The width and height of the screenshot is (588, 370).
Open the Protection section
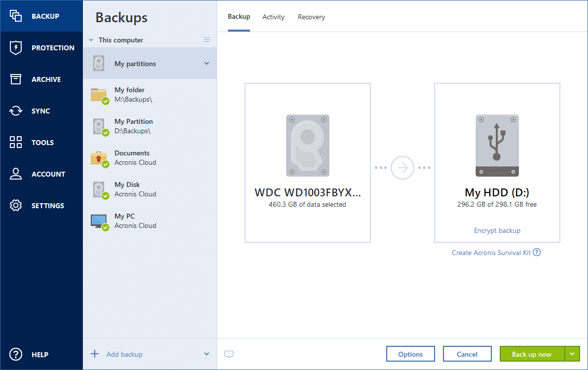41,47
